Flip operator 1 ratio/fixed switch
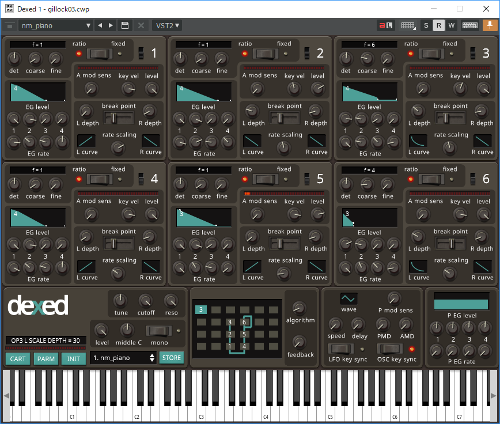 coord(100,54)
